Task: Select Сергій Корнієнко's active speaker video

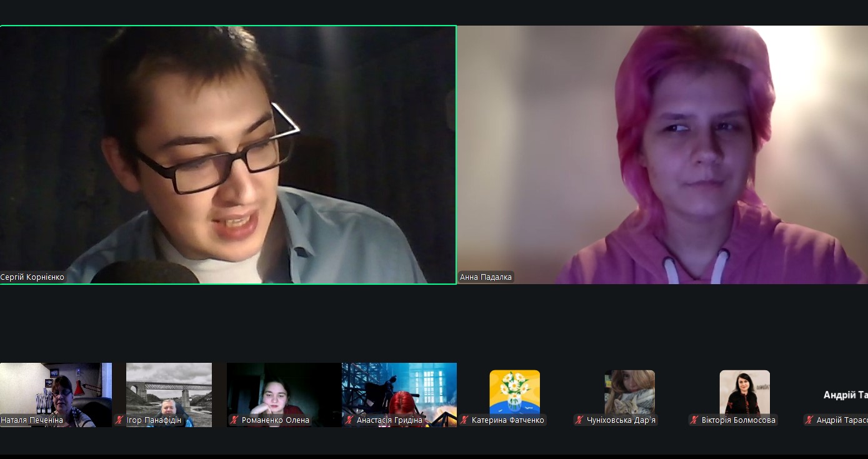Action: [x=228, y=154]
